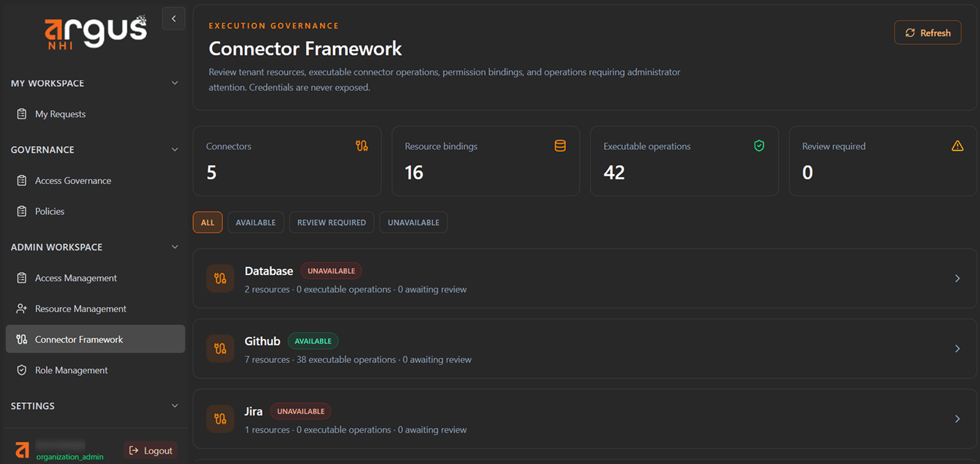980x464 pixels.
Task: Click the Refresh button
Action: tap(928, 32)
